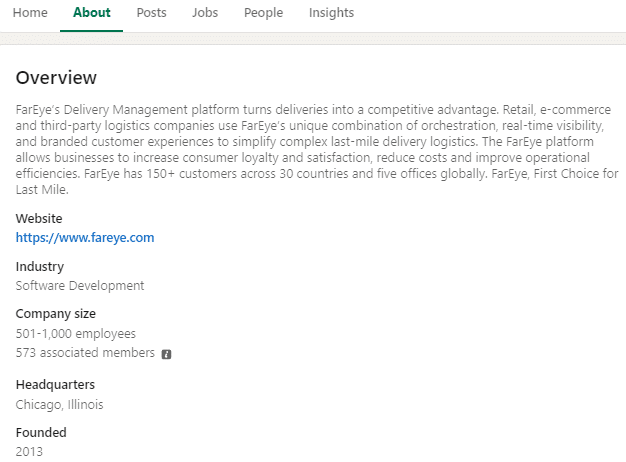Click the 501-1,000 employees text
This screenshot has height=462, width=626.
coord(76,333)
